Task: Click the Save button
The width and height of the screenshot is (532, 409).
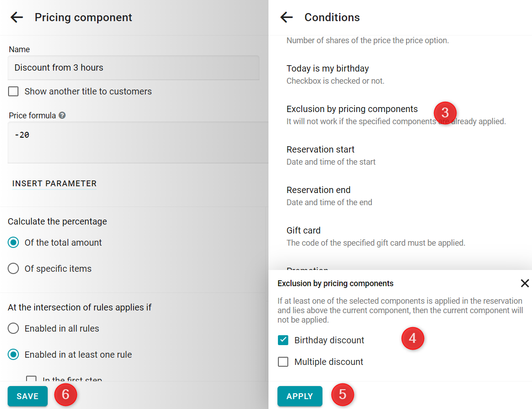Action: pos(27,396)
